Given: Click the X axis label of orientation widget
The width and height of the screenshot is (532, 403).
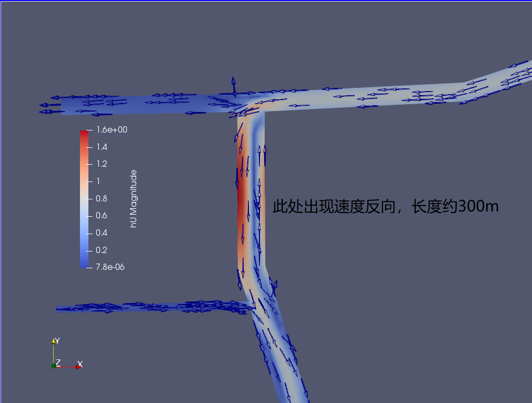Looking at the screenshot, I should 80,364.
